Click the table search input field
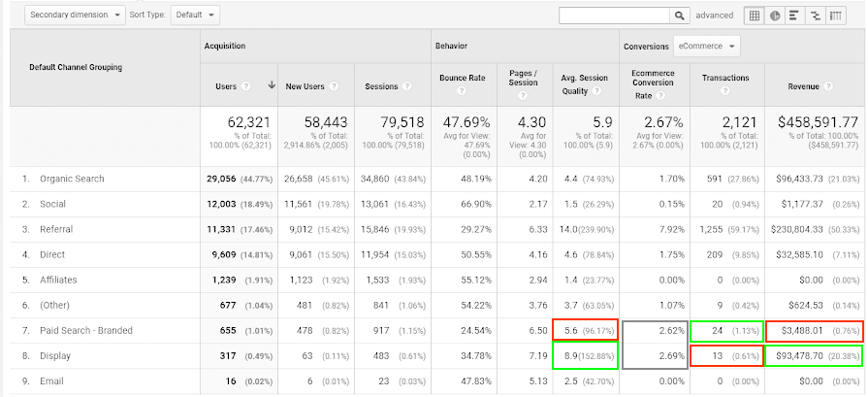 point(615,16)
